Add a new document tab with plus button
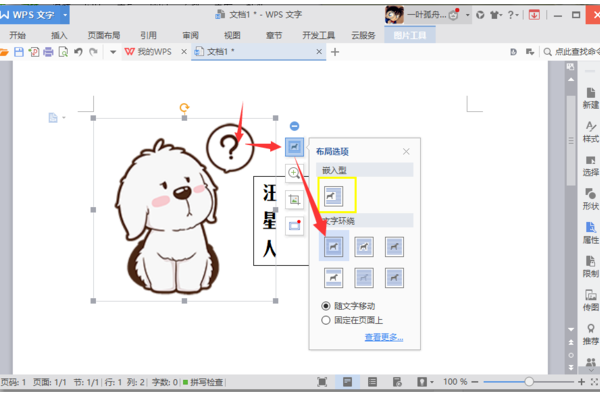The image size is (600, 400). [335, 52]
